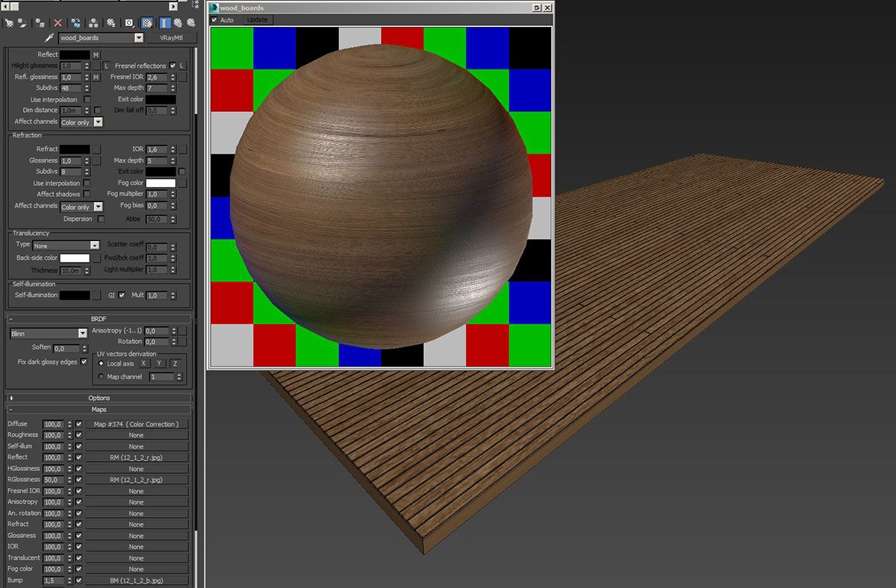896x588 pixels.
Task: Click the red X Reset Map icon
Action: 57,23
